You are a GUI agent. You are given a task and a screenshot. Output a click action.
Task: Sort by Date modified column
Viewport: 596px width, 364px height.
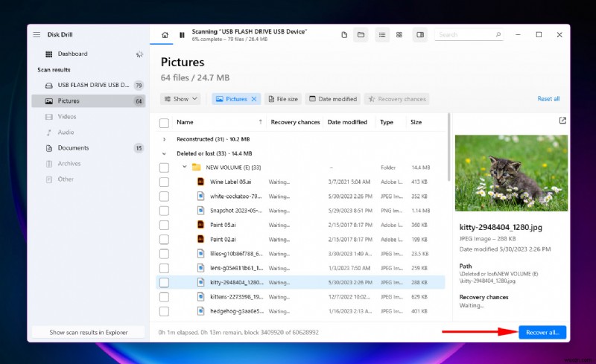point(347,122)
